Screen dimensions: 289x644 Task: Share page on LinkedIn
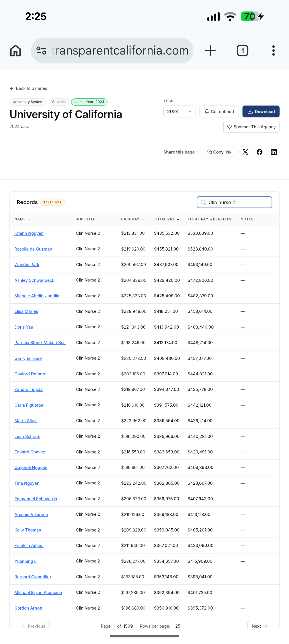coord(274,152)
